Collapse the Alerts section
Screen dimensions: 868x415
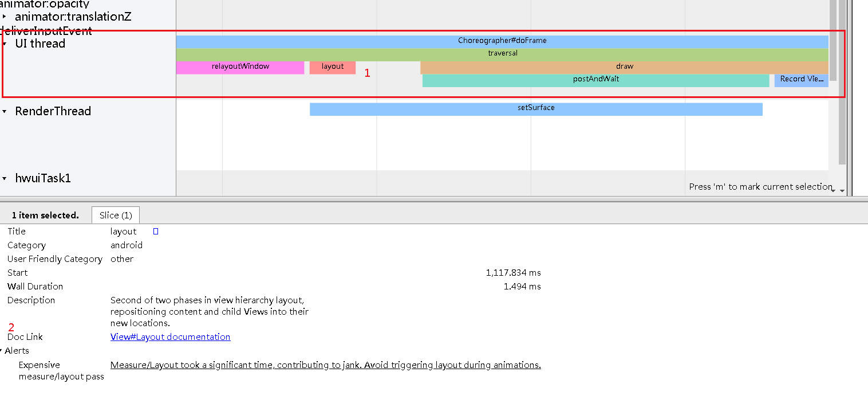pyautogui.click(x=2, y=351)
